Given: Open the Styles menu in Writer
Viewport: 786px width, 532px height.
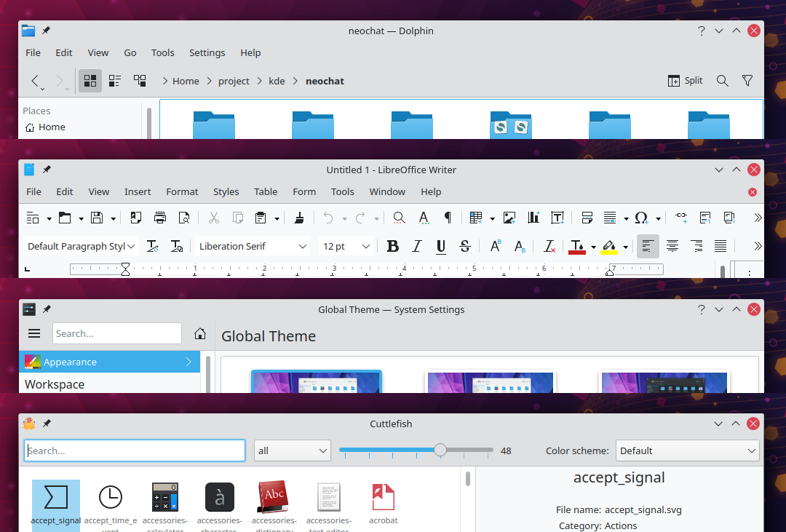Looking at the screenshot, I should tap(226, 192).
